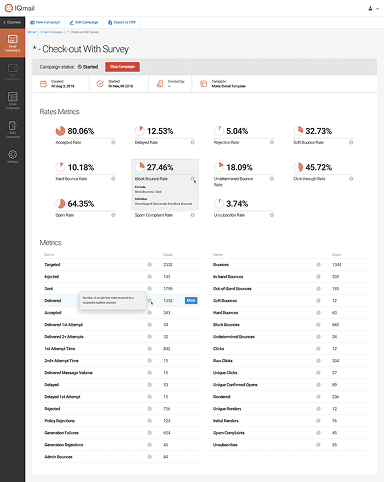Click the first breadcrumb link
Image resolution: width=384 pixels, height=482 pixels.
pyautogui.click(x=32, y=32)
